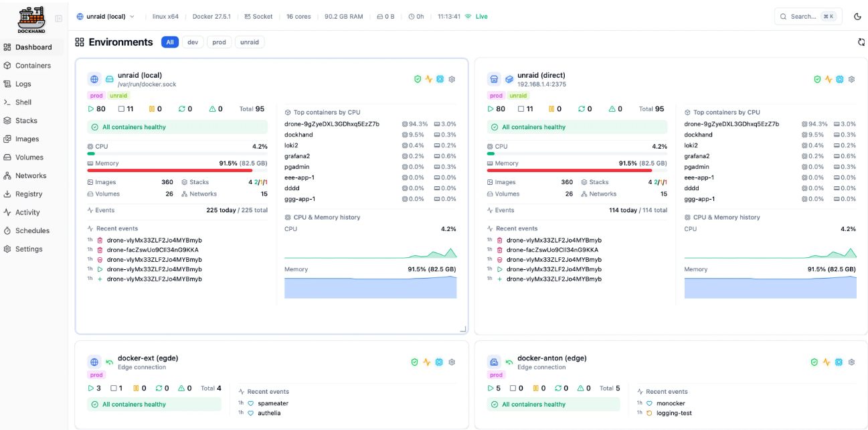Click resize handle of unraid (local) card

coord(463,329)
